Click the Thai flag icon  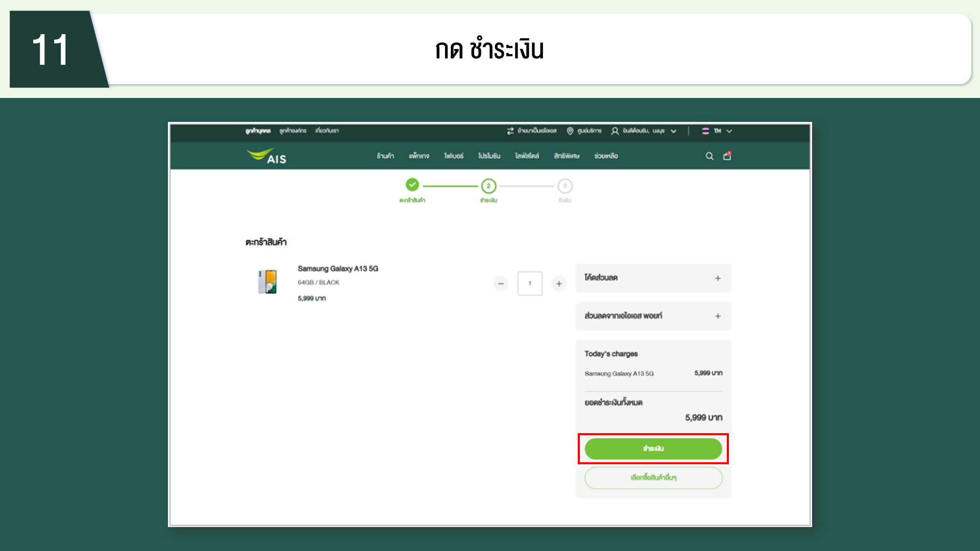click(x=705, y=131)
